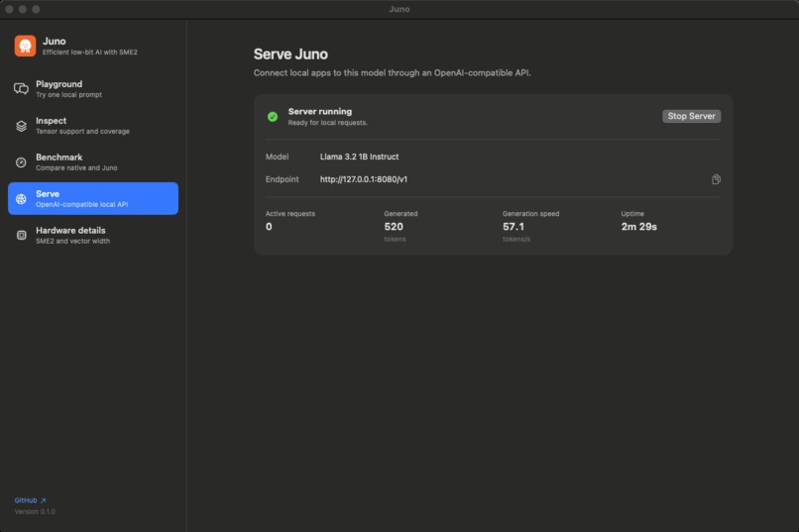
Task: Click the orange Juno app logo
Action: [x=25, y=46]
